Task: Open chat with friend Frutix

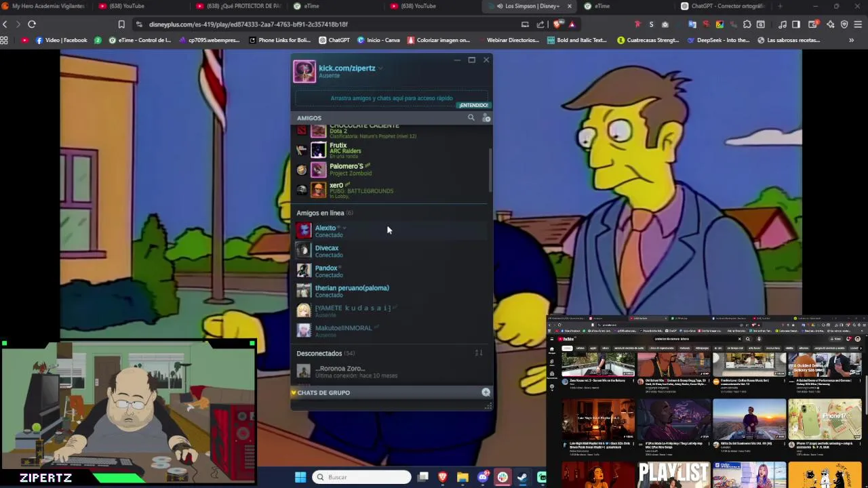Action: (x=391, y=150)
